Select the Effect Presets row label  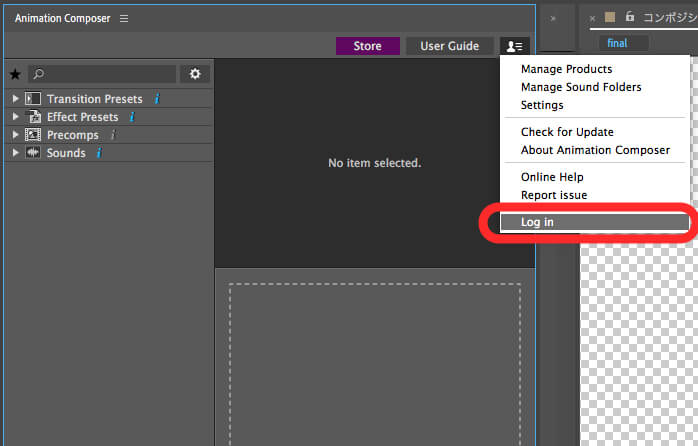click(83, 117)
